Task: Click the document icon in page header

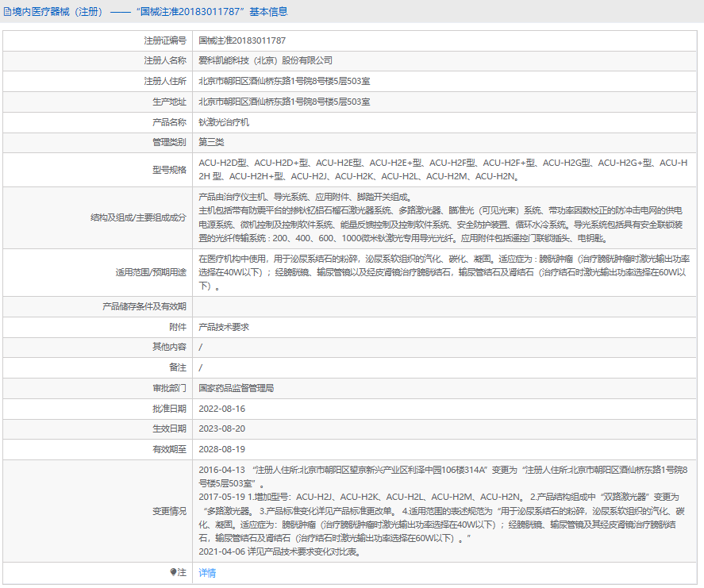Action: 7,12
